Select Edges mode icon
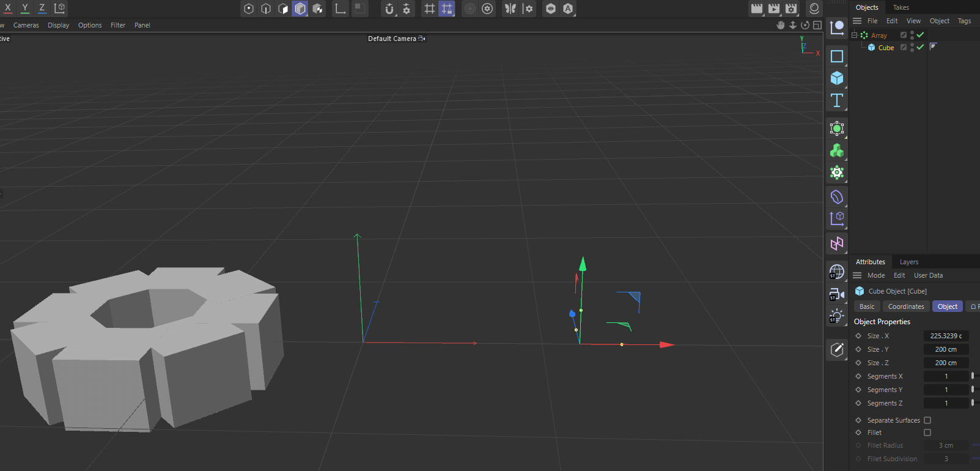Viewport: 980px width, 471px height. 266,9
